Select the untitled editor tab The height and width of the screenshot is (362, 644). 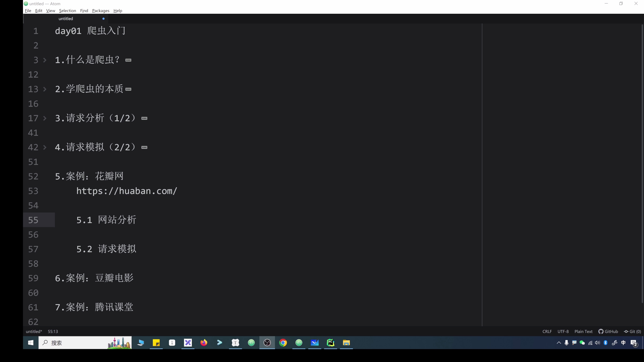pos(66,18)
